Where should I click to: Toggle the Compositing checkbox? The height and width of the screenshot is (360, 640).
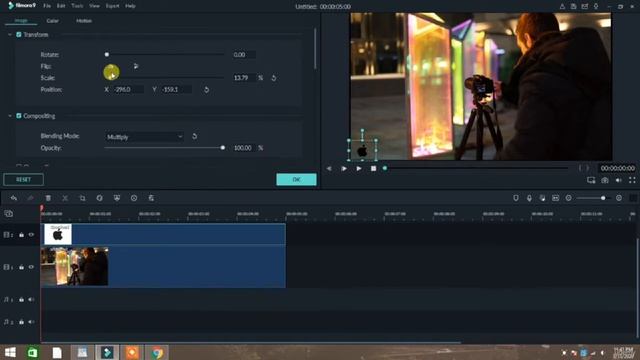coord(19,116)
